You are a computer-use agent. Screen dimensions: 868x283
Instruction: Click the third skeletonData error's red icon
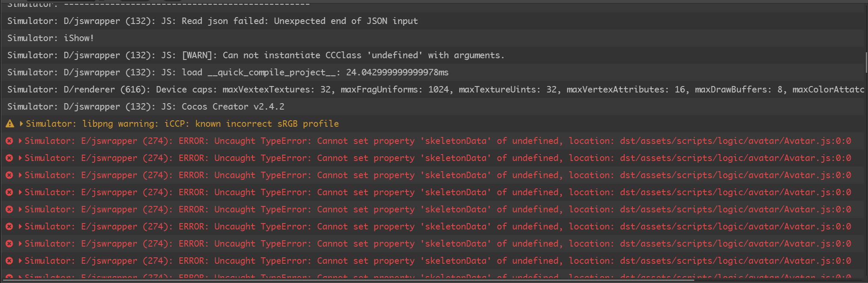(9, 175)
